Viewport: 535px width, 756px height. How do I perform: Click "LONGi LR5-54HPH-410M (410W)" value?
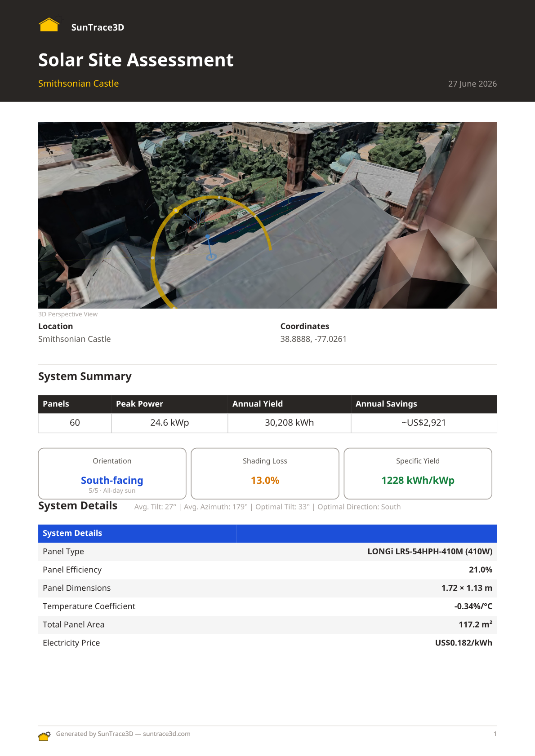click(430, 552)
